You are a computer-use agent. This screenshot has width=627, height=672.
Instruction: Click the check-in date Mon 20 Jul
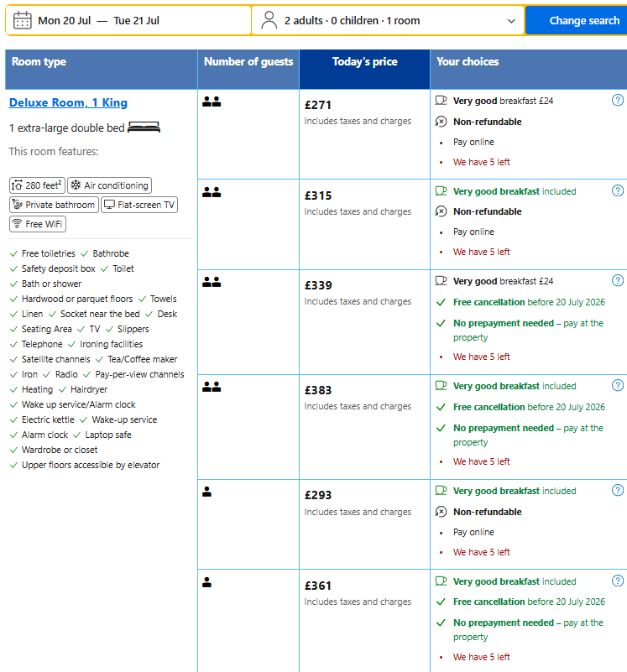[x=65, y=21]
